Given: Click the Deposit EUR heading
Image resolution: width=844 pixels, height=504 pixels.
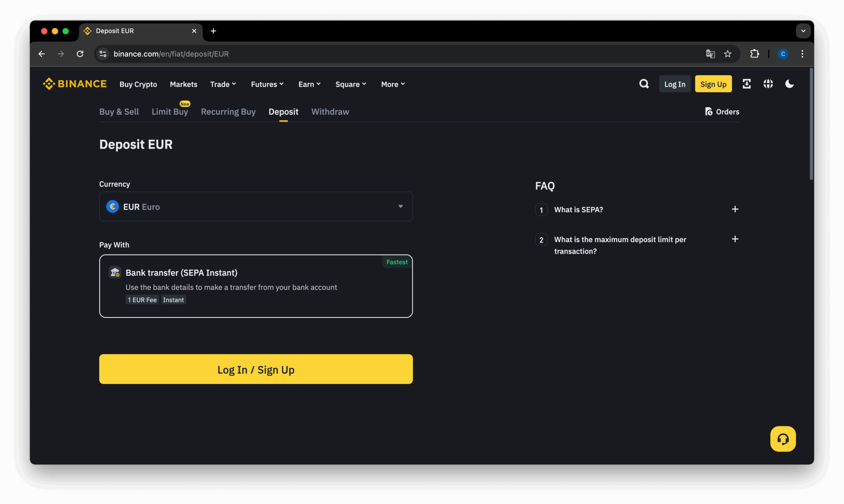Looking at the screenshot, I should coord(136,144).
